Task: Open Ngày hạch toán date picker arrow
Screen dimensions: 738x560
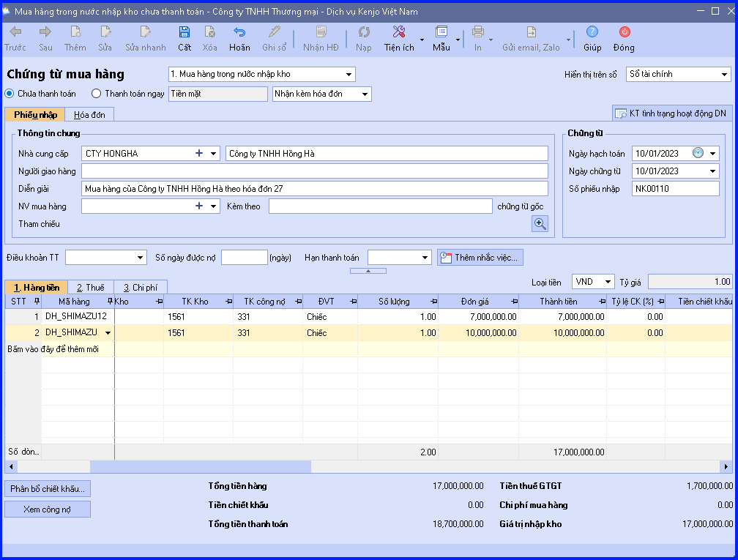Action: click(x=712, y=154)
